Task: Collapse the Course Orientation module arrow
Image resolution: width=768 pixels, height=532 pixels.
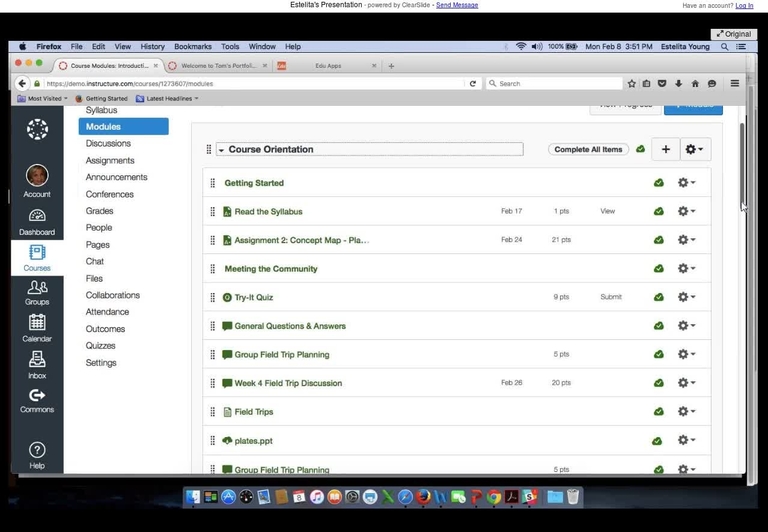Action: point(221,150)
